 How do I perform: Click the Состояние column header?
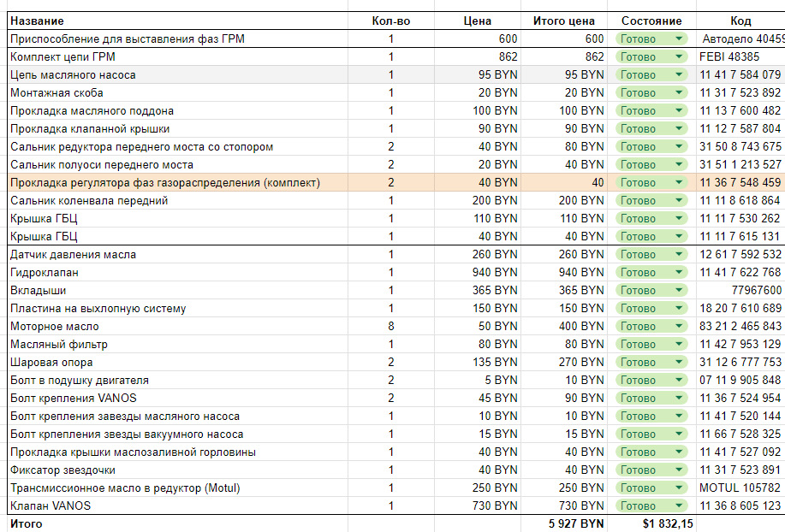(x=651, y=21)
